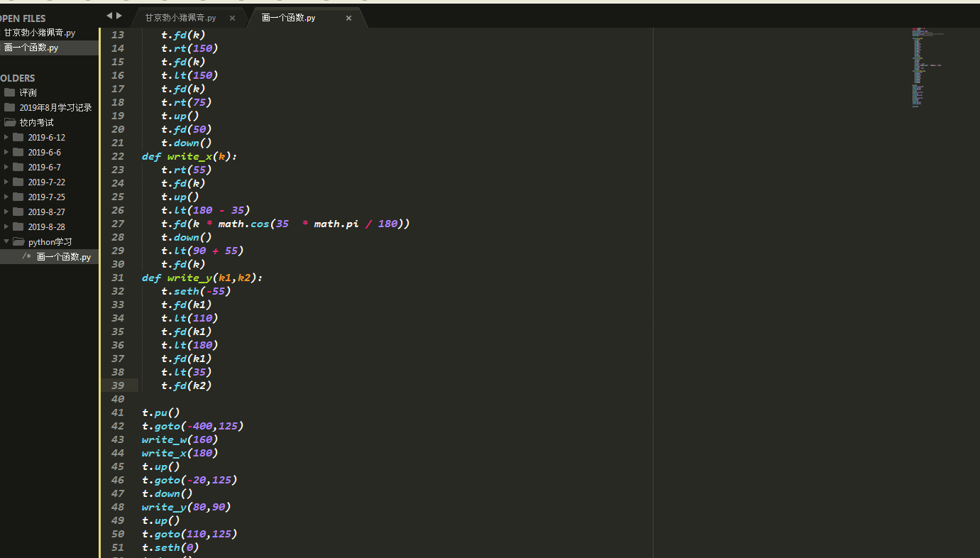
Task: Click the open python学习 folder icon
Action: click(18, 241)
